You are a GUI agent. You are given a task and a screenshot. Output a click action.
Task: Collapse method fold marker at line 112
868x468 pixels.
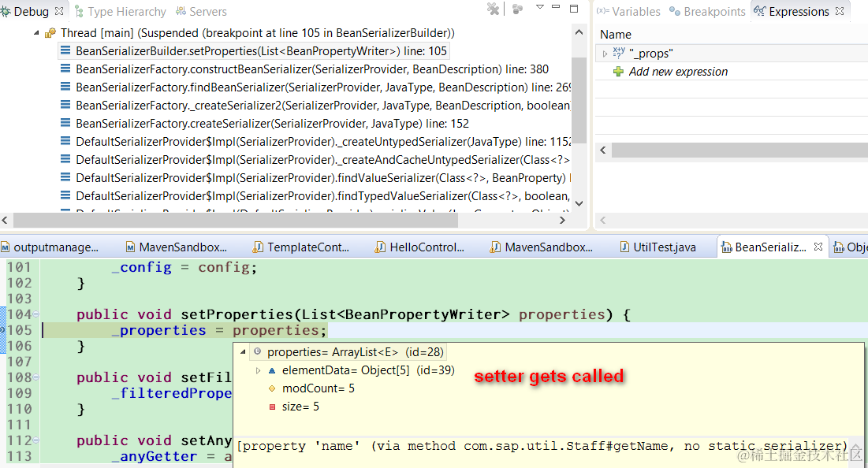click(36, 440)
